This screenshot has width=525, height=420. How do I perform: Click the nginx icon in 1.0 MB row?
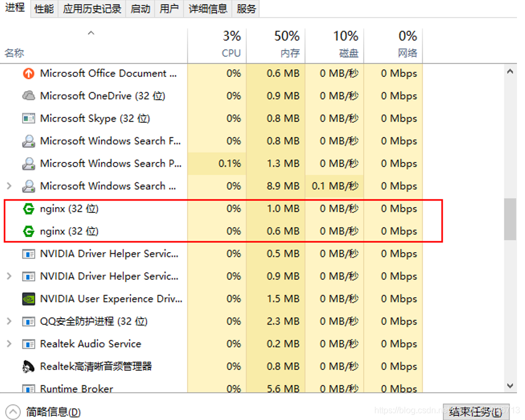[x=28, y=209]
